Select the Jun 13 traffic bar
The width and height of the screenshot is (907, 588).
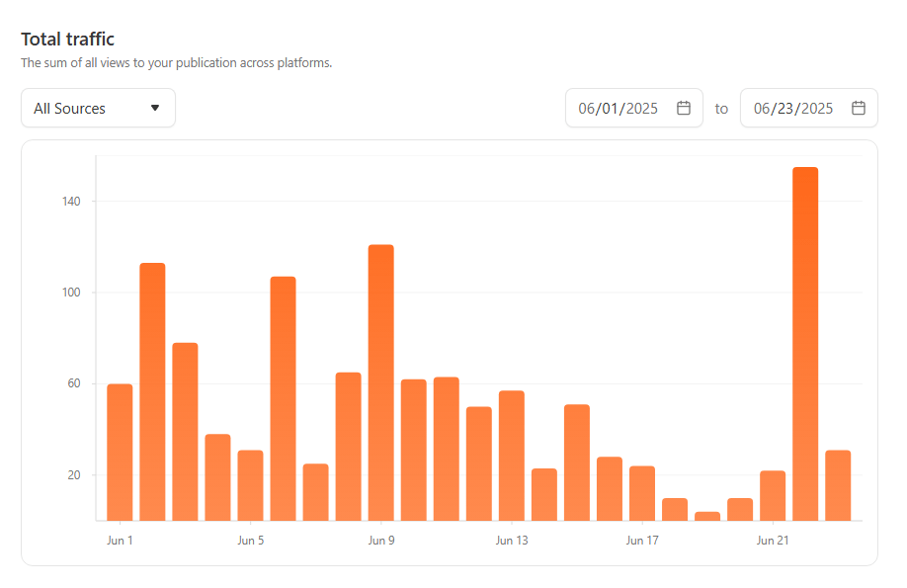[512, 456]
